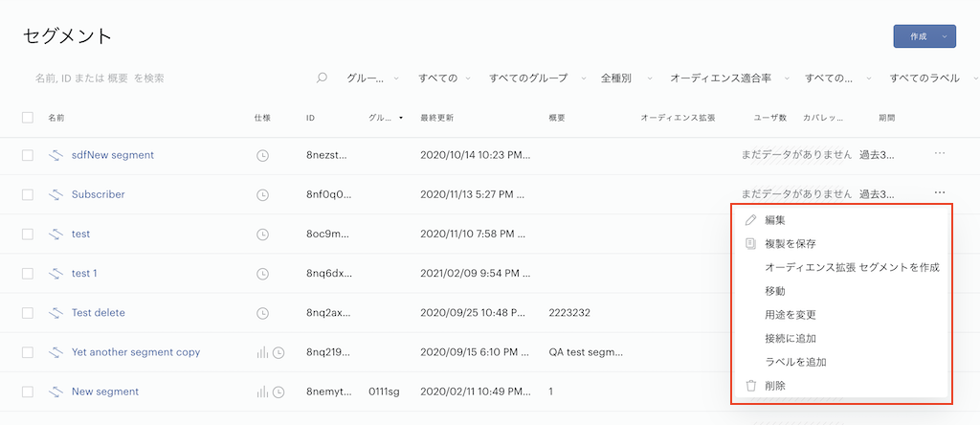
Task: Click group cell 0111sg
Action: 385,391
